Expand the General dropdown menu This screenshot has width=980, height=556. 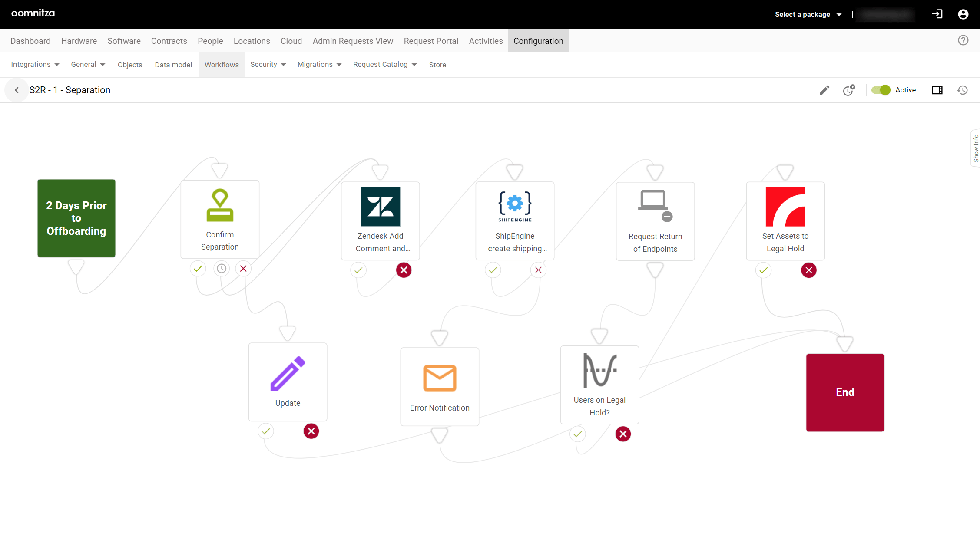(88, 64)
